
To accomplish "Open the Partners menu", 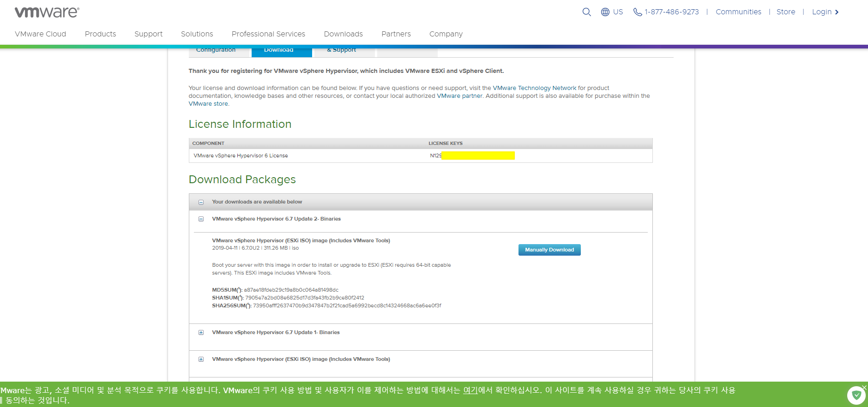I will click(x=396, y=34).
